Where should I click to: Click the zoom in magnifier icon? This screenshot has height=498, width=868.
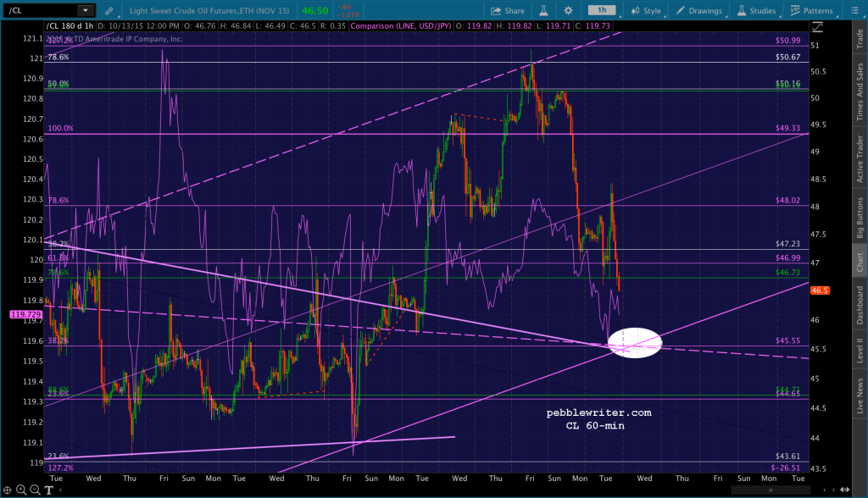(21, 490)
